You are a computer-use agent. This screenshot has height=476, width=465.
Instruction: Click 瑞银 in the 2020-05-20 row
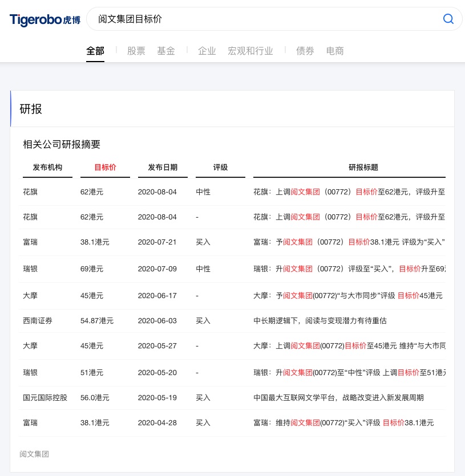point(30,372)
